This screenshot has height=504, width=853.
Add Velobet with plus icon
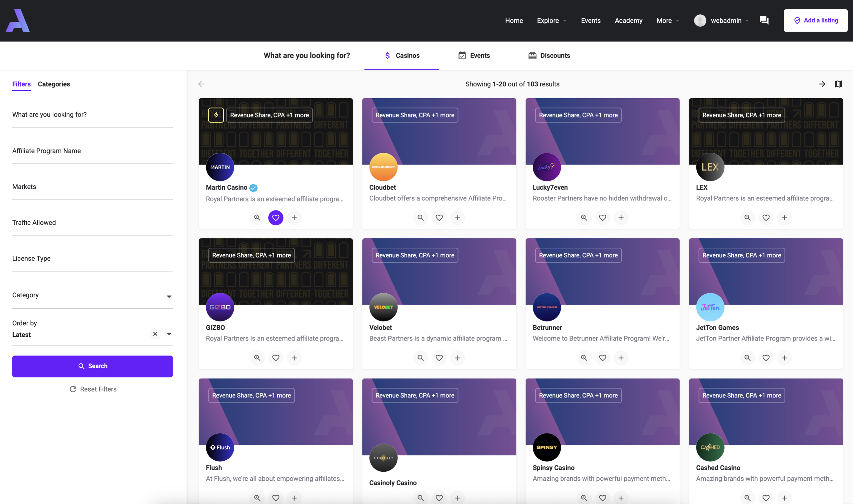click(x=458, y=358)
